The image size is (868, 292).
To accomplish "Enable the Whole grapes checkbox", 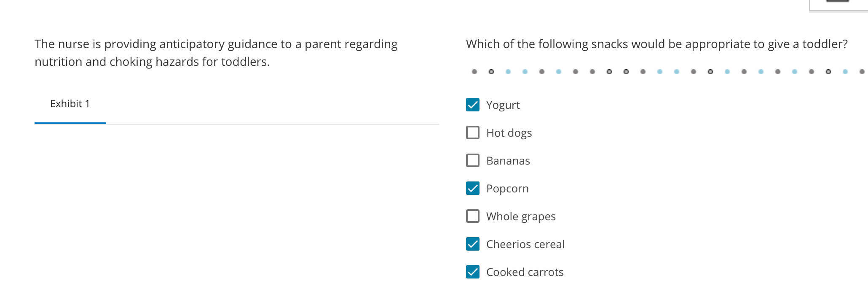I will coord(473,216).
